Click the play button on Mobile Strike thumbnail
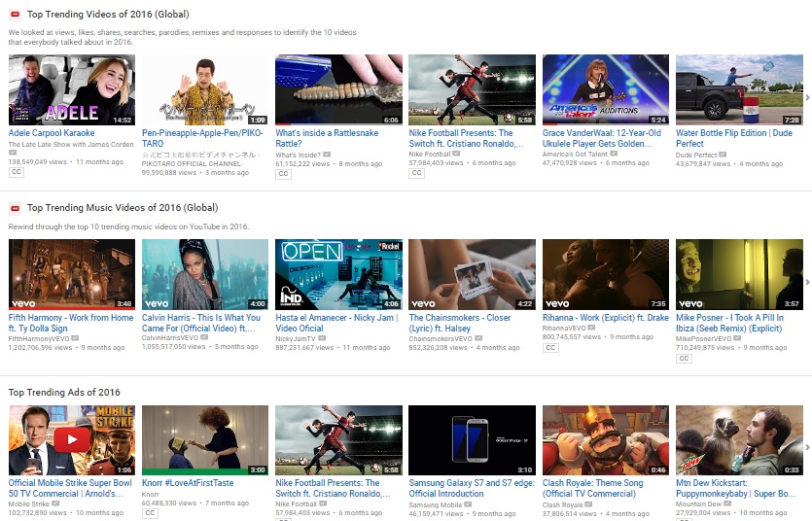 [72, 439]
